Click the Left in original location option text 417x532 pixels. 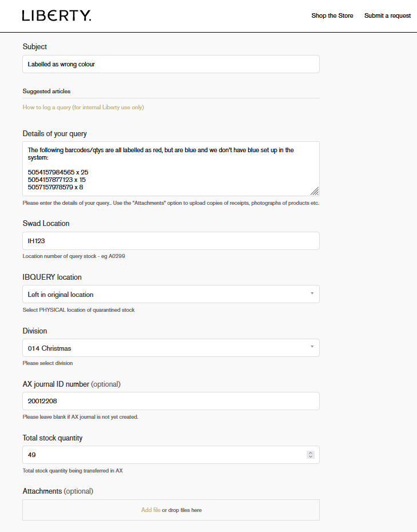tap(61, 295)
